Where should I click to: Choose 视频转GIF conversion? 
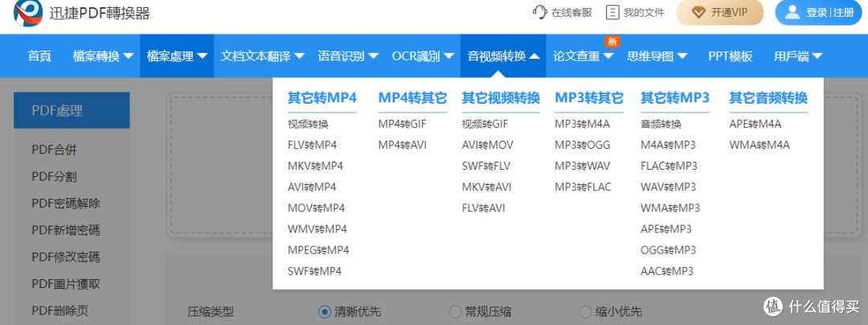[x=485, y=124]
